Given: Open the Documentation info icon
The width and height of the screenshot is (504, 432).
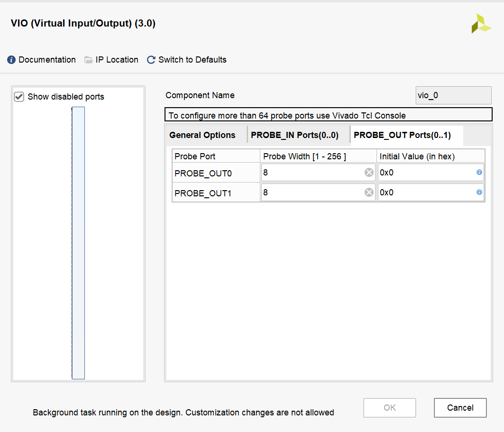Looking at the screenshot, I should point(11,60).
